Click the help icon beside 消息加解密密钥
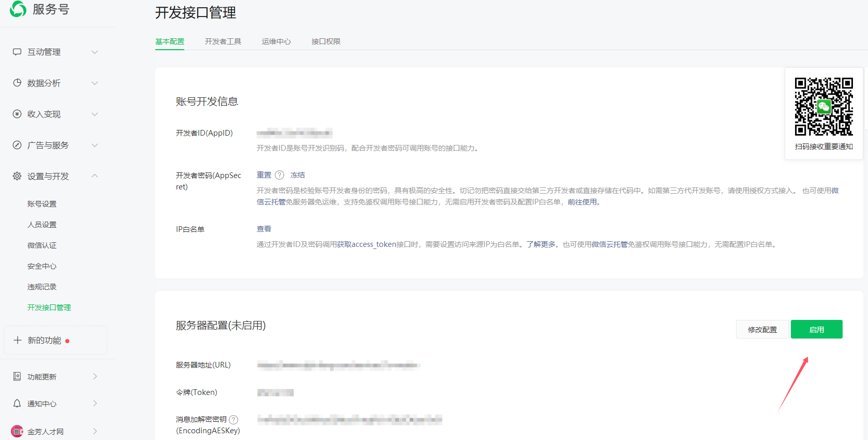This screenshot has height=440, width=868. coord(233,419)
